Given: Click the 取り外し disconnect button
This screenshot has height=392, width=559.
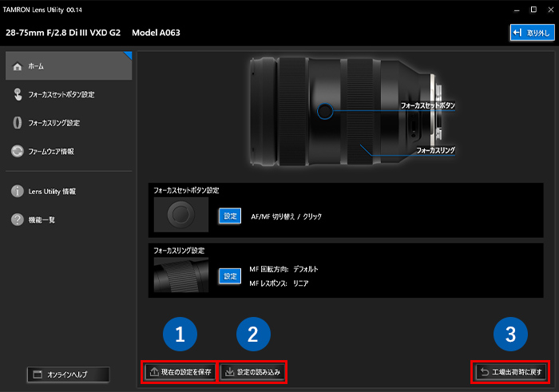Looking at the screenshot, I should tap(533, 33).
